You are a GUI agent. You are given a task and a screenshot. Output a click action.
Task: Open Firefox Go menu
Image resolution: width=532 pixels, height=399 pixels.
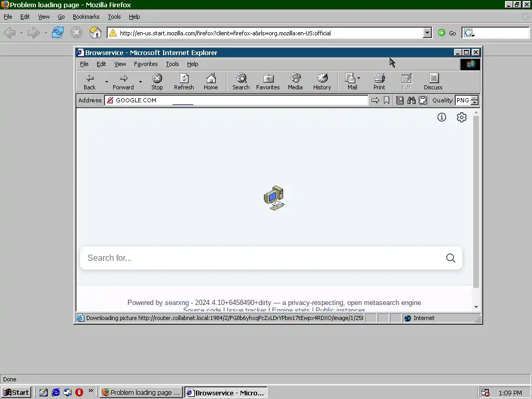pyautogui.click(x=61, y=17)
